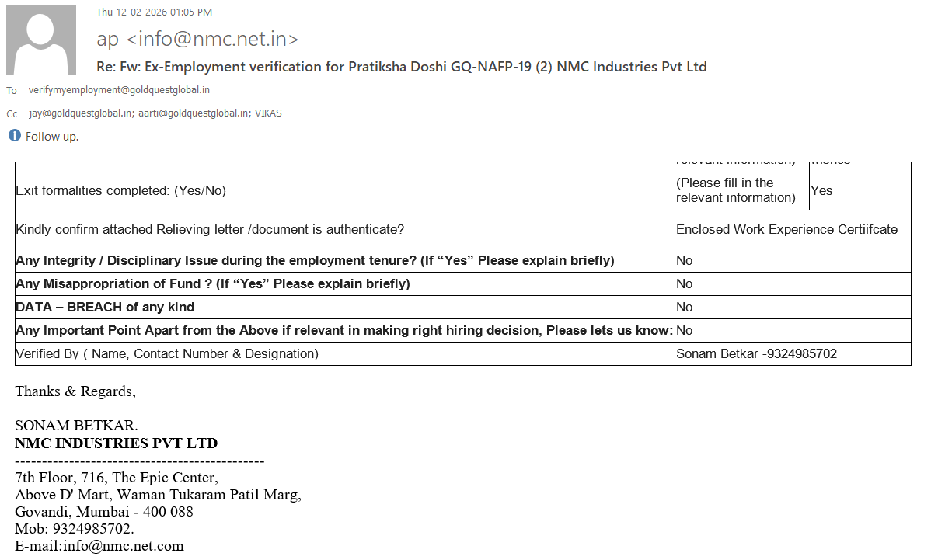The image size is (945, 560).
Task: Click the email subject line text
Action: coord(401,67)
